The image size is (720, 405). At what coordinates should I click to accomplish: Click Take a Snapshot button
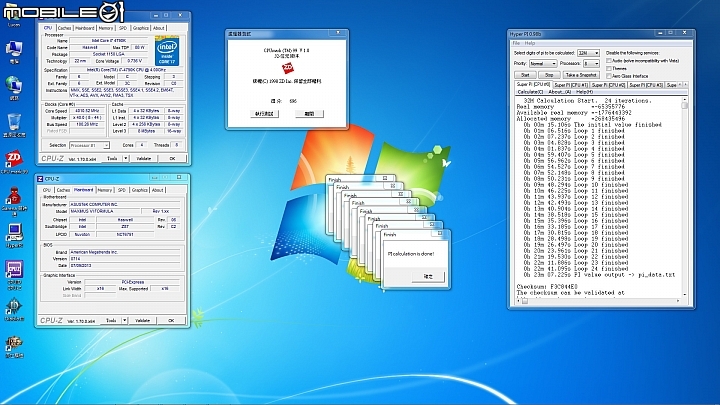tap(581, 75)
